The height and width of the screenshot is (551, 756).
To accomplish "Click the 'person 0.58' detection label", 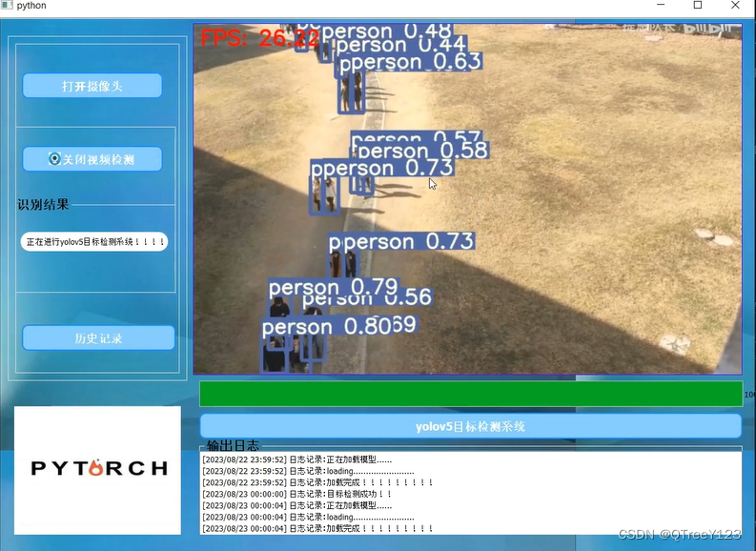I will (423, 151).
